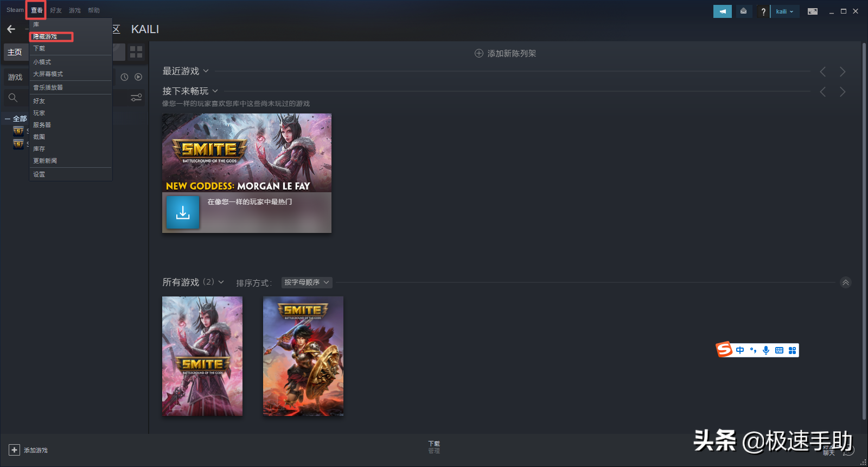Open the kaili account dropdown
868x467 pixels.
point(784,11)
